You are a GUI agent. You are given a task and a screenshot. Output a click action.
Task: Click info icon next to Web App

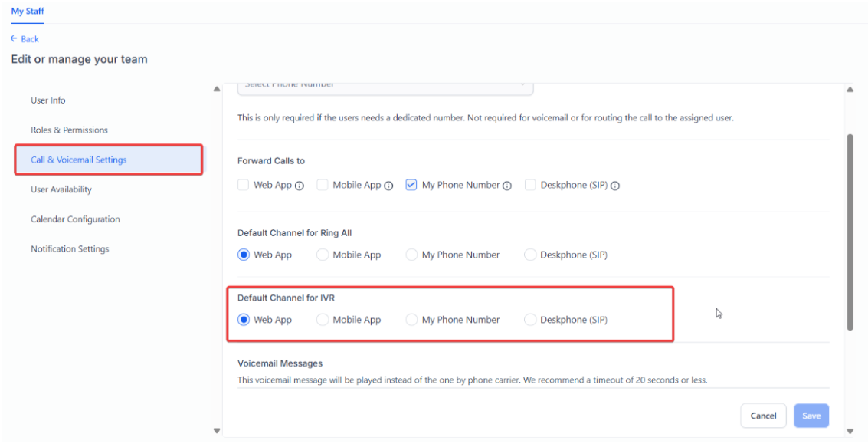[x=300, y=186]
